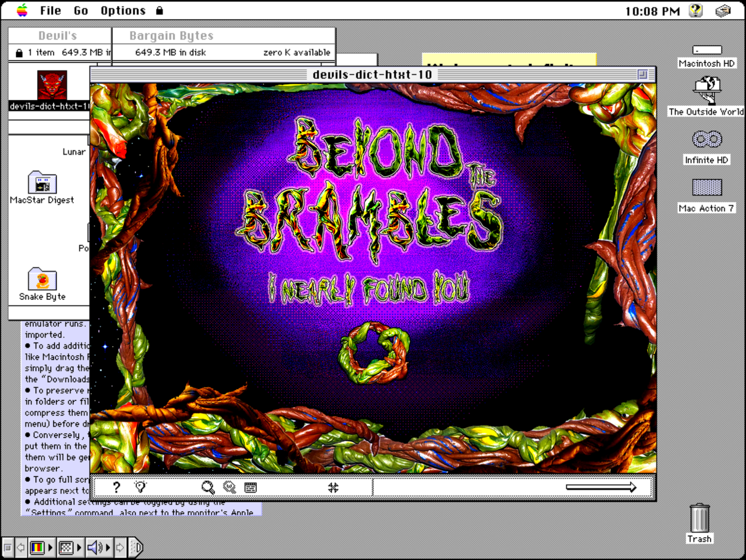The height and width of the screenshot is (560, 746).
Task: Click the word search magnifier icon
Action: point(230,487)
